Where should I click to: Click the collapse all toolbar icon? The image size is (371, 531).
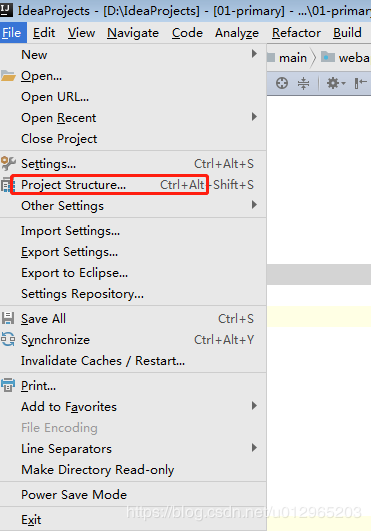pyautogui.click(x=303, y=83)
